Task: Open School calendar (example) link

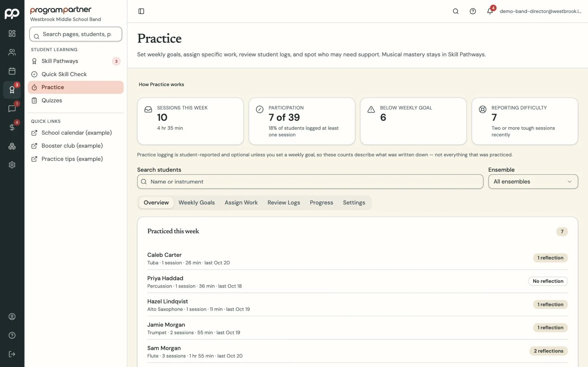Action: pos(76,133)
